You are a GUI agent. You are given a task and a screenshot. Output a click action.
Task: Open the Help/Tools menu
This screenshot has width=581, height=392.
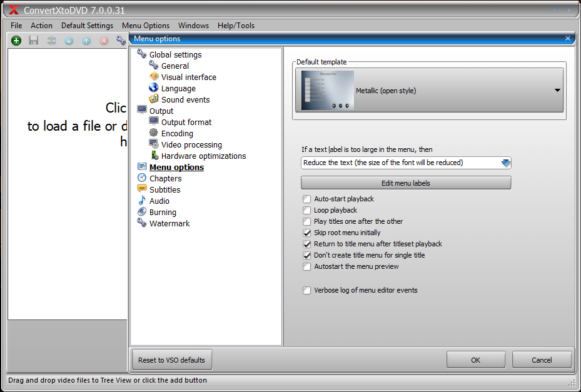236,26
